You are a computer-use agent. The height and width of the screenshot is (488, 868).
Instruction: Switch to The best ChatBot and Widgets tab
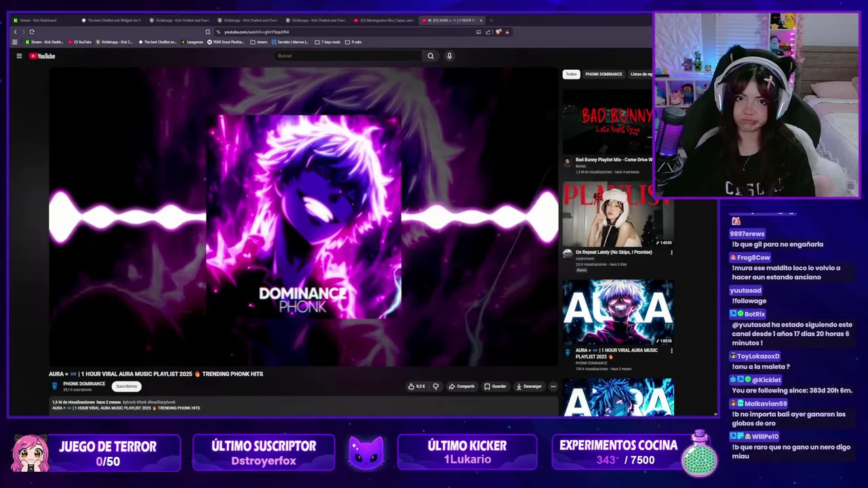[x=112, y=20]
